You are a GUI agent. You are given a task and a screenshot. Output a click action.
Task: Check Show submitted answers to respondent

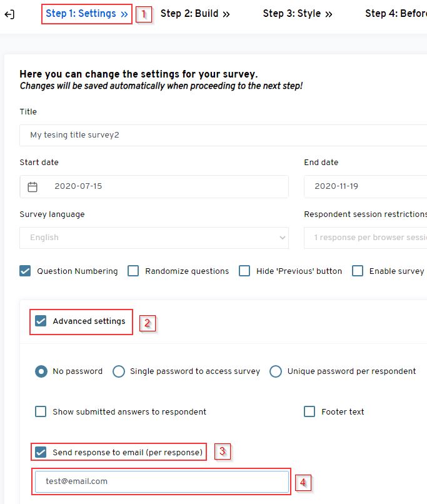(x=41, y=411)
